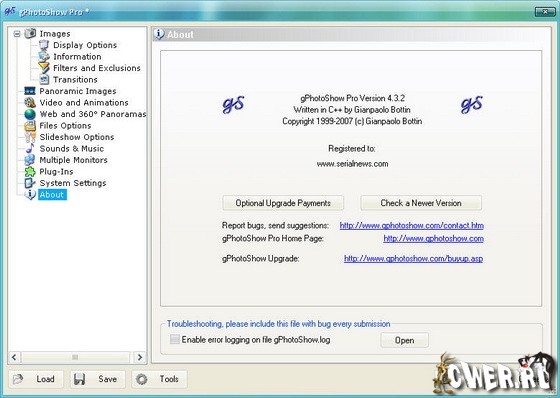The height and width of the screenshot is (398, 560).
Task: Click the right arrow of sidebar scrollbar
Action: click(140, 357)
